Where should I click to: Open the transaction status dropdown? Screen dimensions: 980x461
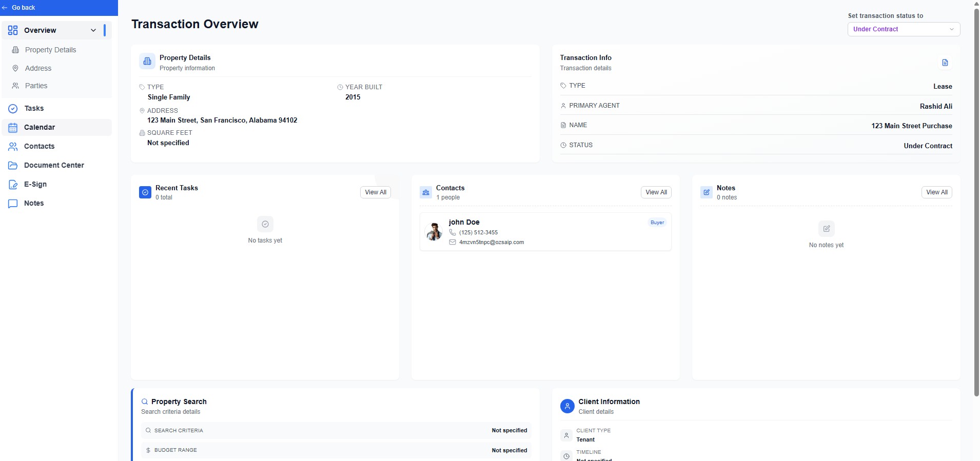[904, 29]
